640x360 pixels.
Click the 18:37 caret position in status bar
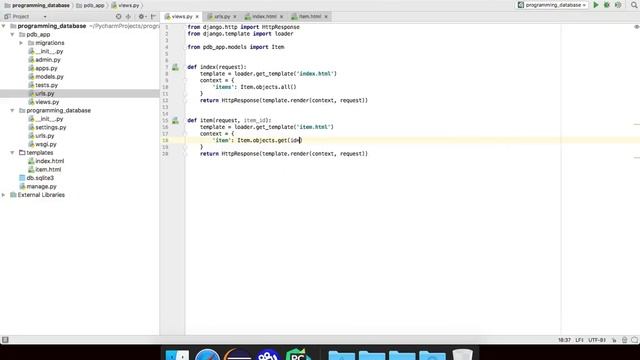coord(564,340)
